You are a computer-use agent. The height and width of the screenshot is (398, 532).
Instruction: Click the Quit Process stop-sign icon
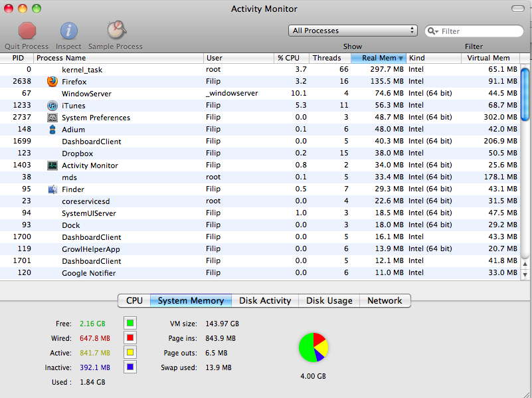click(x=27, y=31)
